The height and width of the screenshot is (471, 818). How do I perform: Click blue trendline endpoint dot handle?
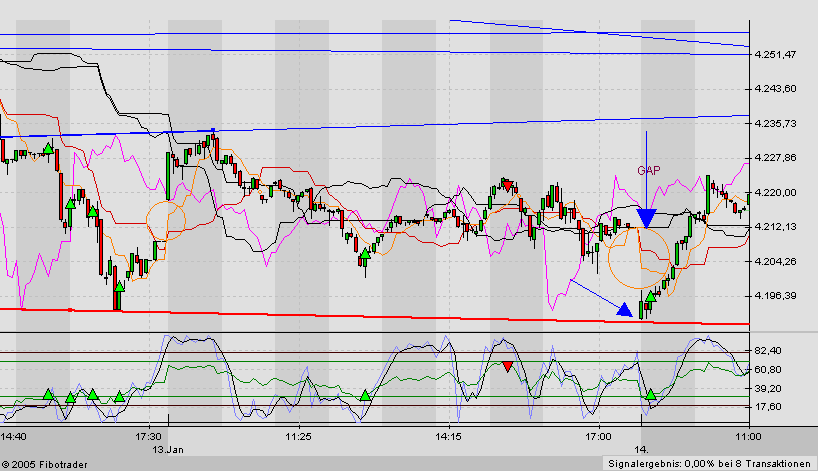(x=213, y=130)
